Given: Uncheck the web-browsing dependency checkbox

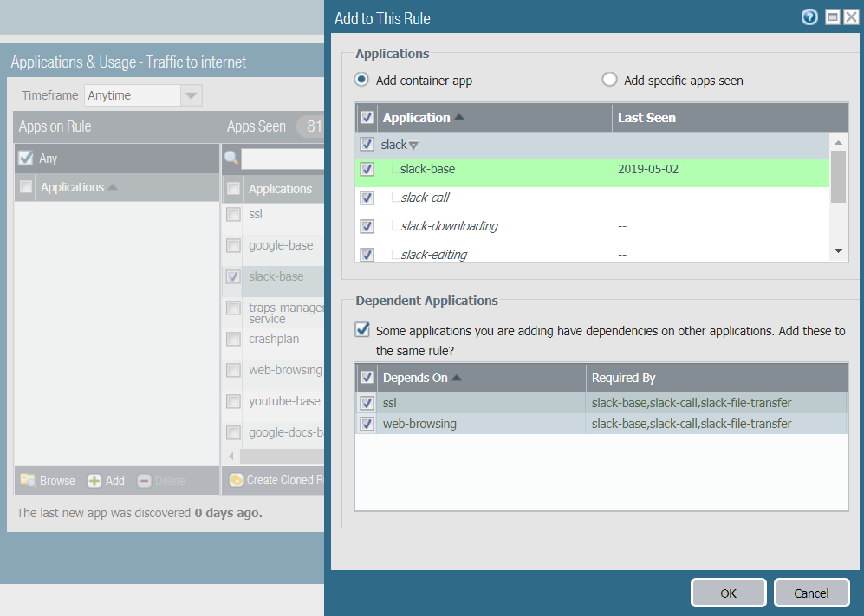Looking at the screenshot, I should tap(367, 424).
